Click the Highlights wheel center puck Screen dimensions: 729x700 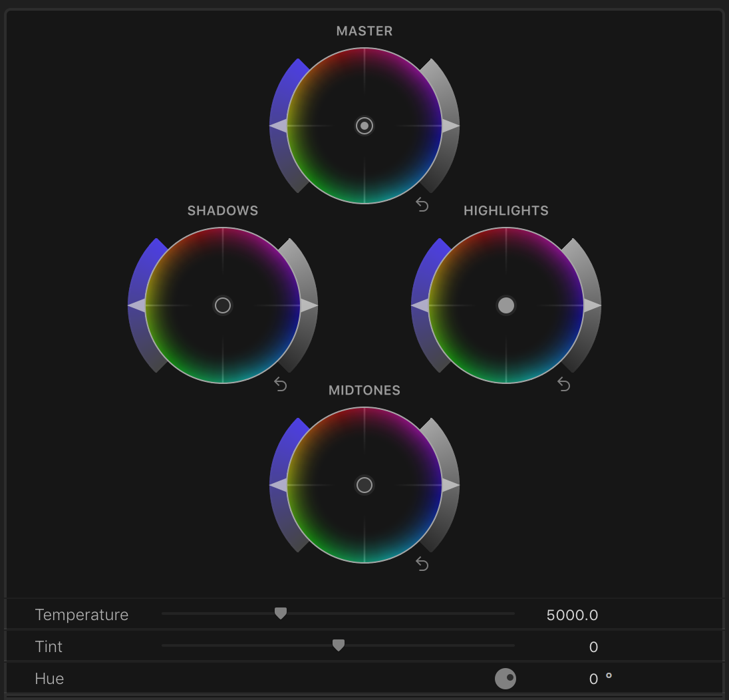(506, 305)
